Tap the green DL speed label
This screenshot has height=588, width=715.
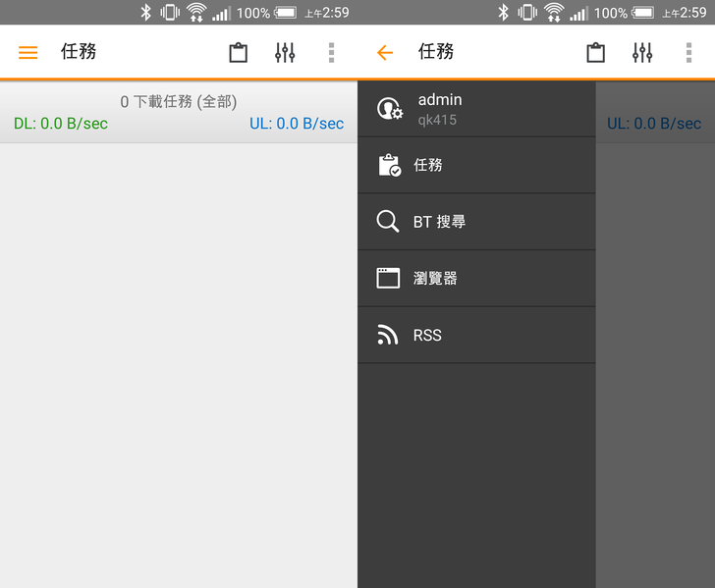(61, 124)
